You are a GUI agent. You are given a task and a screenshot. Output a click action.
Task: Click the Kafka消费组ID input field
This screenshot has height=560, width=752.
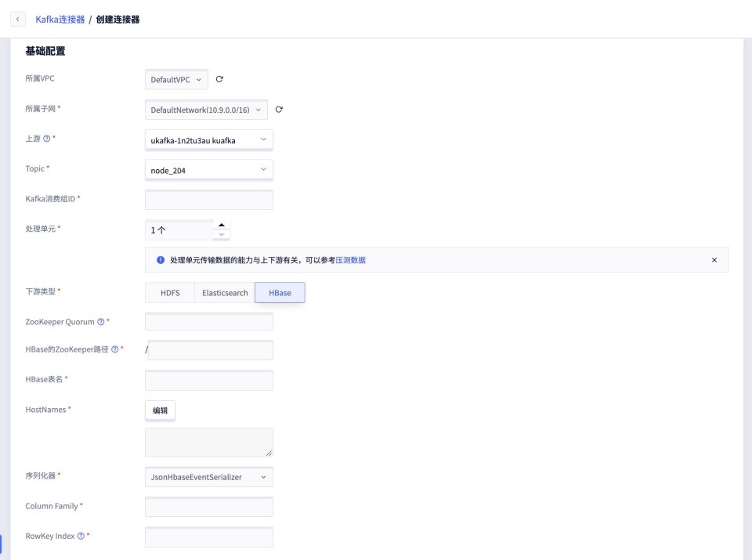click(x=209, y=200)
